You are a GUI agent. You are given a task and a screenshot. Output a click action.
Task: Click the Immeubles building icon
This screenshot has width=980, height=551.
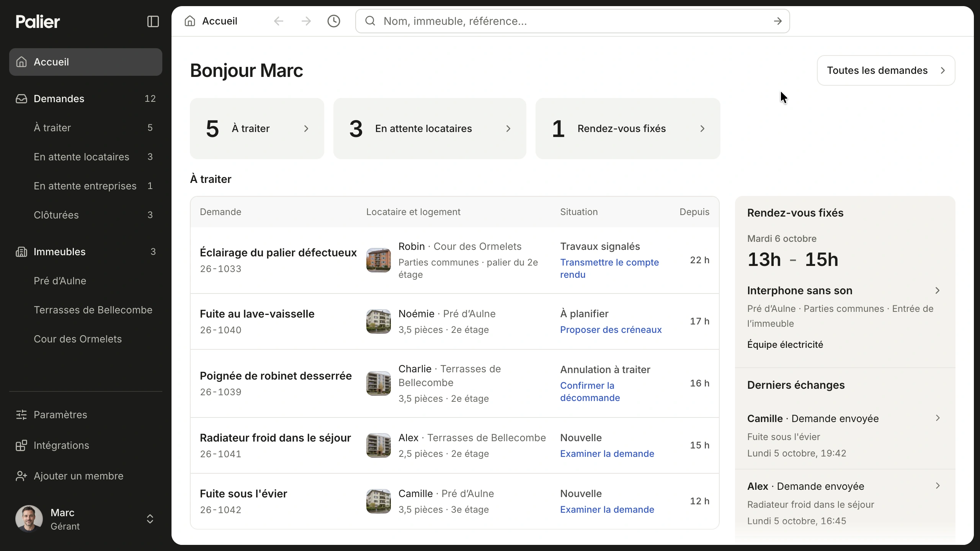coord(21,252)
